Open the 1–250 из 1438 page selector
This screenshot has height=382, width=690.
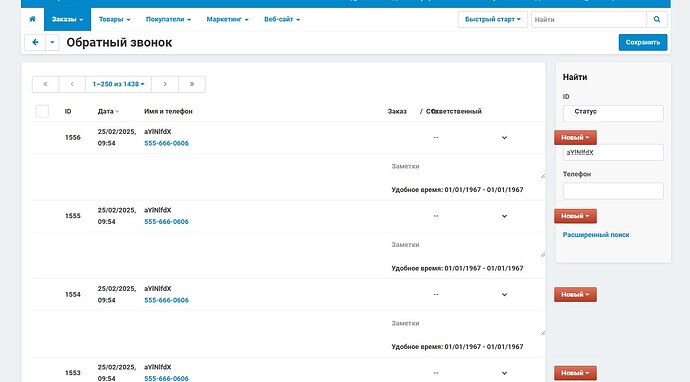pyautogui.click(x=118, y=84)
